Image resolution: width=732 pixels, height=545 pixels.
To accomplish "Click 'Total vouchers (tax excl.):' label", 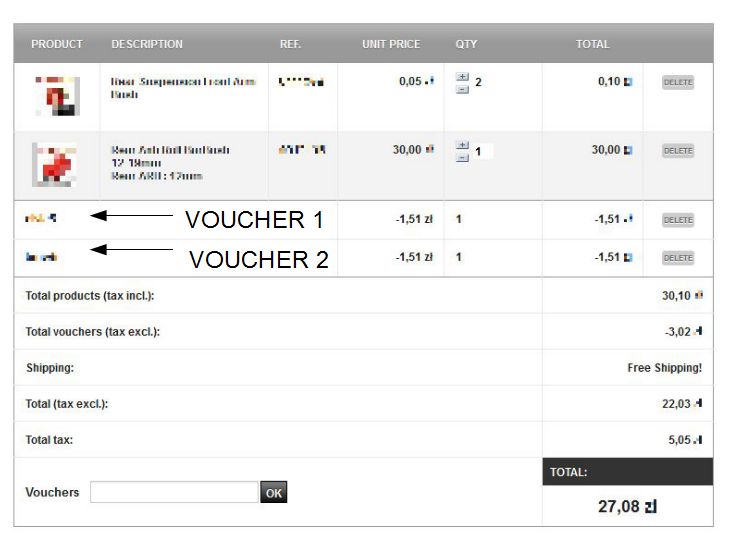I will (x=92, y=332).
